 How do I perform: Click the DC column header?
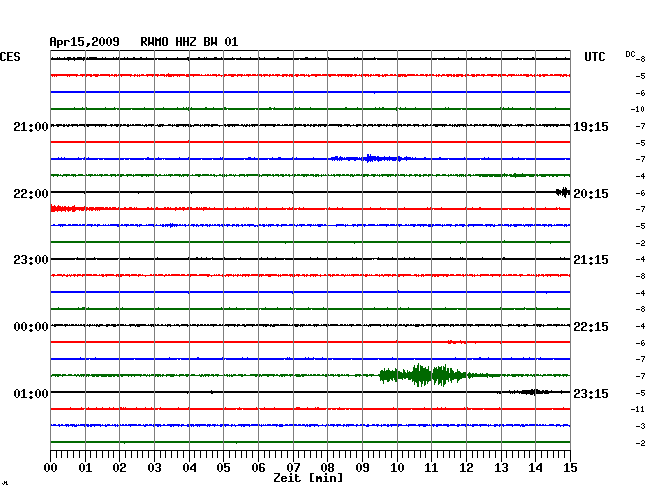tap(630, 54)
